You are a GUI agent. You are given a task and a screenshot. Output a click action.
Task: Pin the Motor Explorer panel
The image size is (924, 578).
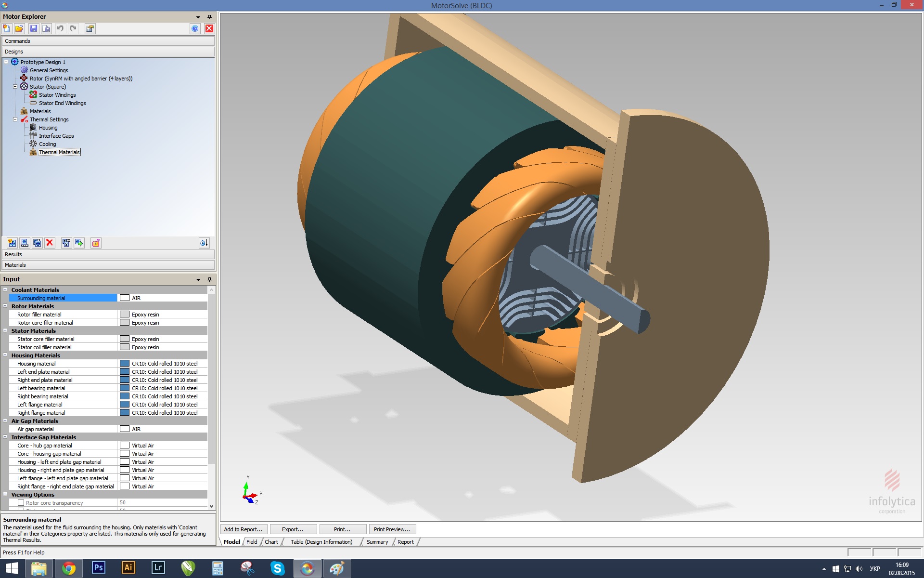coord(209,16)
